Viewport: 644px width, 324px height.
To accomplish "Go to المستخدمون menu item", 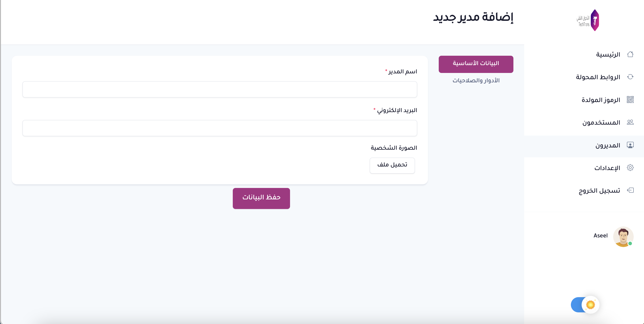I will click(x=601, y=123).
